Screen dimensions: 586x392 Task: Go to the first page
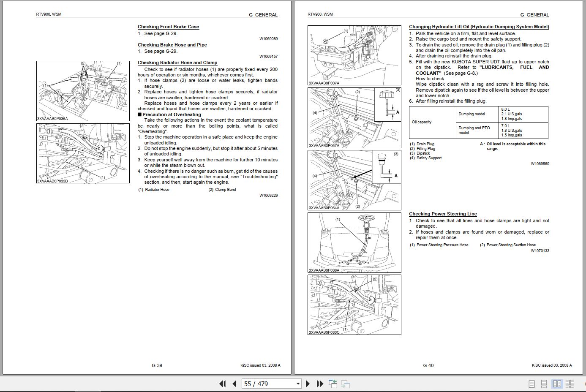click(x=222, y=384)
